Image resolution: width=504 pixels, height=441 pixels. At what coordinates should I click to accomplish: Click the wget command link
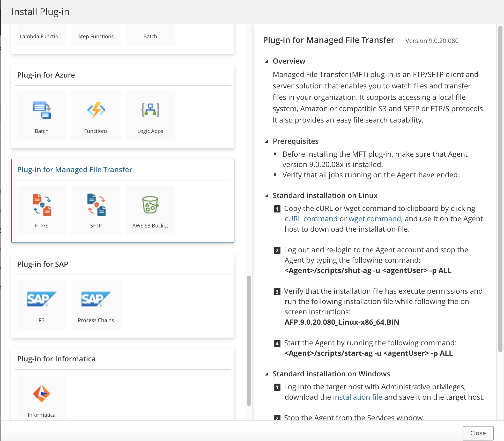click(x=375, y=218)
